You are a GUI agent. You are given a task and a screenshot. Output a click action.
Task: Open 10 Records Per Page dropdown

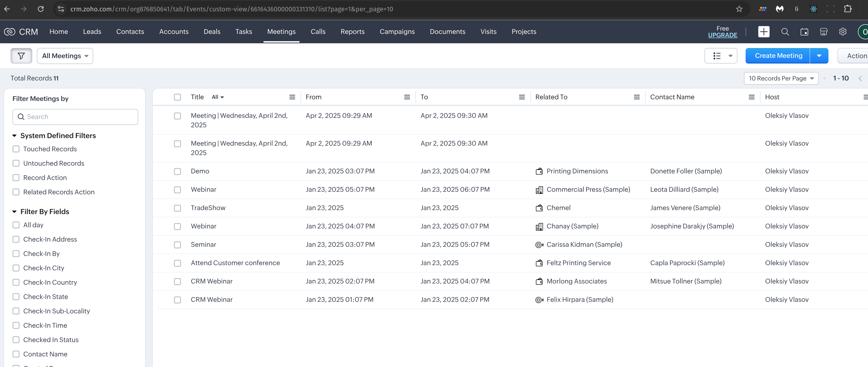tap(781, 78)
